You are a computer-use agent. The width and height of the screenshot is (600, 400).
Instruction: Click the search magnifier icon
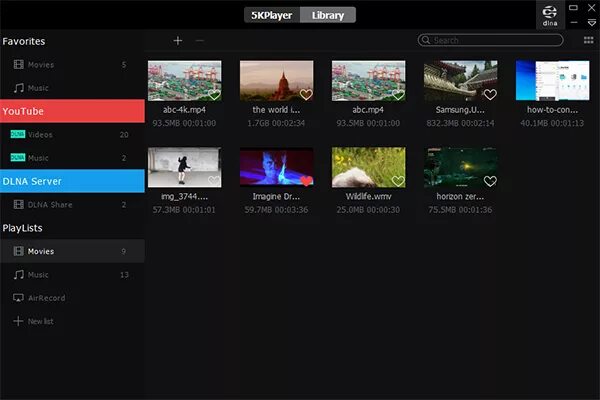click(426, 40)
